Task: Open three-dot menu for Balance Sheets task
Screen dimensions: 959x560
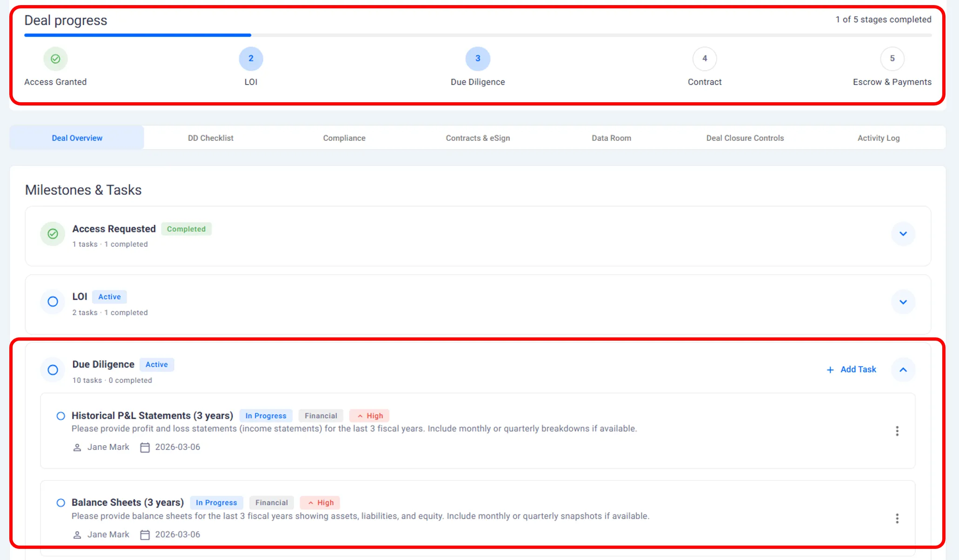Action: (x=897, y=518)
